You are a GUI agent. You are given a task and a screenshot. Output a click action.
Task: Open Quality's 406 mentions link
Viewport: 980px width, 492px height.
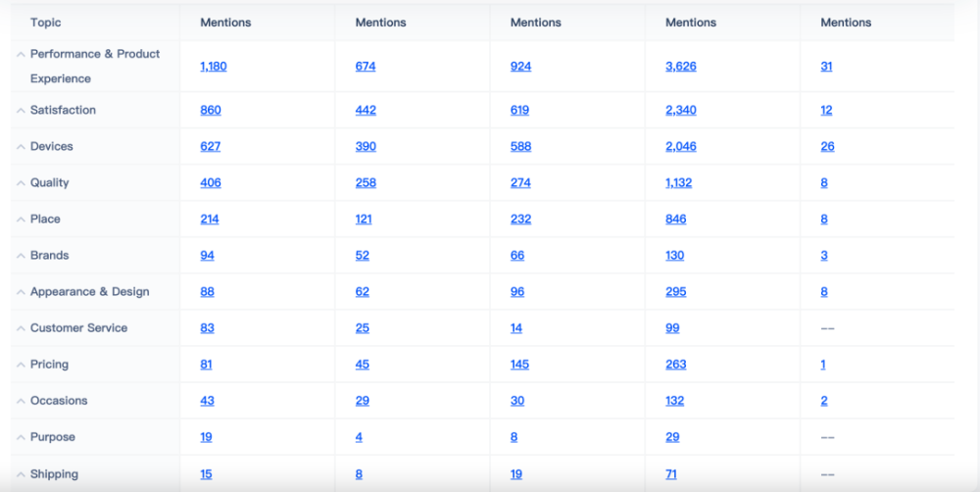click(x=211, y=182)
